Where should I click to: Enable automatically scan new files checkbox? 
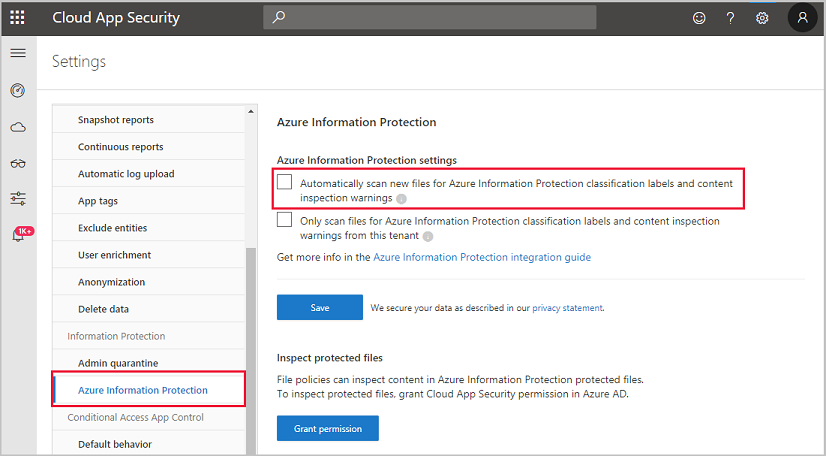[x=285, y=183]
